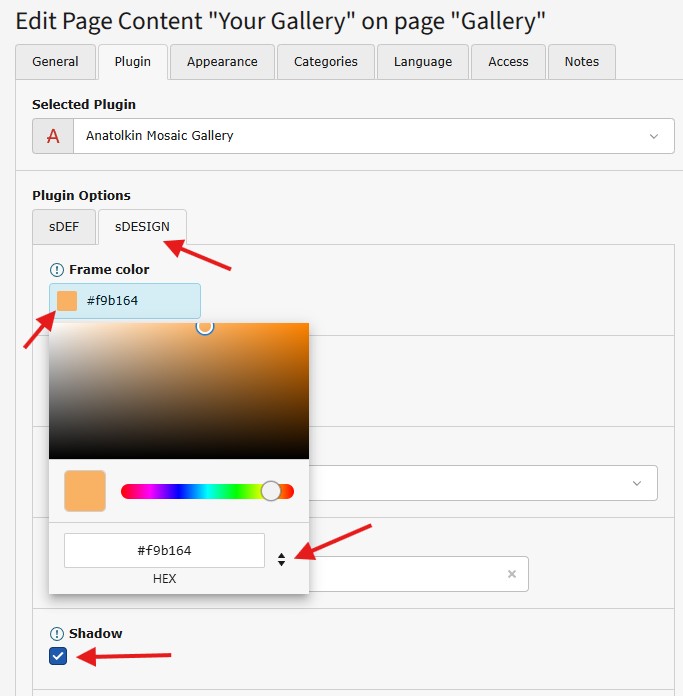The width and height of the screenshot is (683, 696).
Task: Select the sDEF plugin options tab
Action: pyautogui.click(x=64, y=227)
